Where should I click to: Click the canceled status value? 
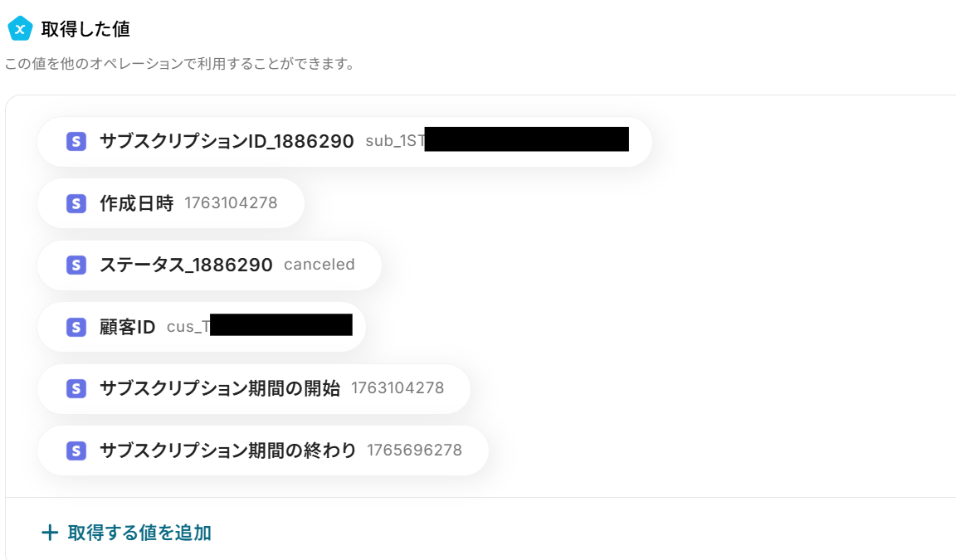tap(319, 265)
